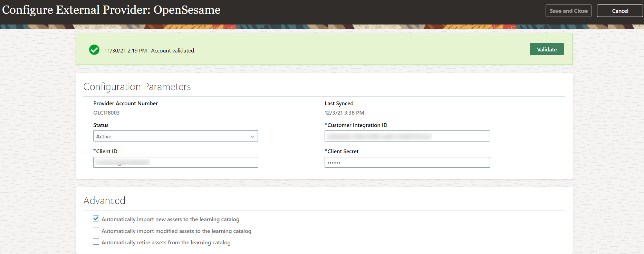This screenshot has height=254, width=644.
Task: Click the Client ID label
Action: pos(107,151)
